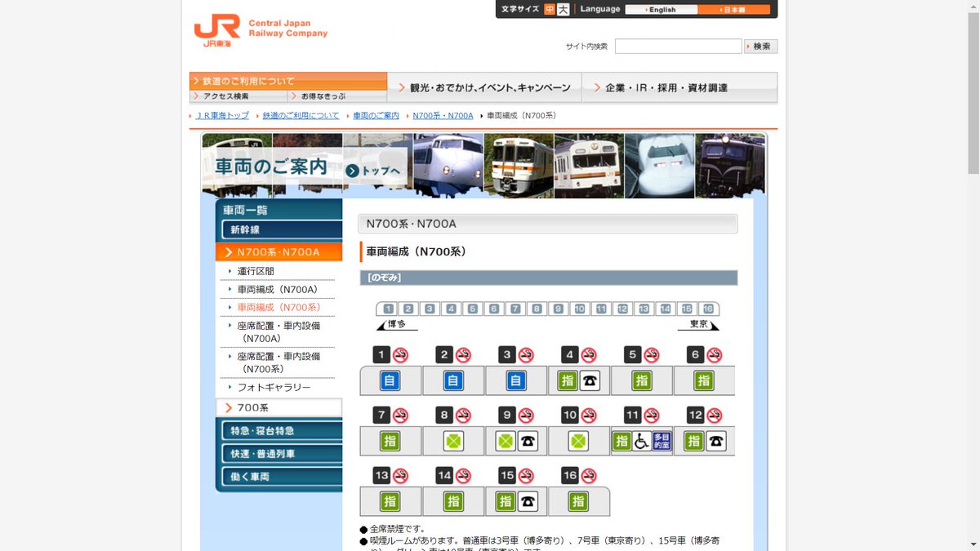This screenshot has height=551, width=980.
Task: Click the telephone icon in car 12
Action: pos(715,441)
